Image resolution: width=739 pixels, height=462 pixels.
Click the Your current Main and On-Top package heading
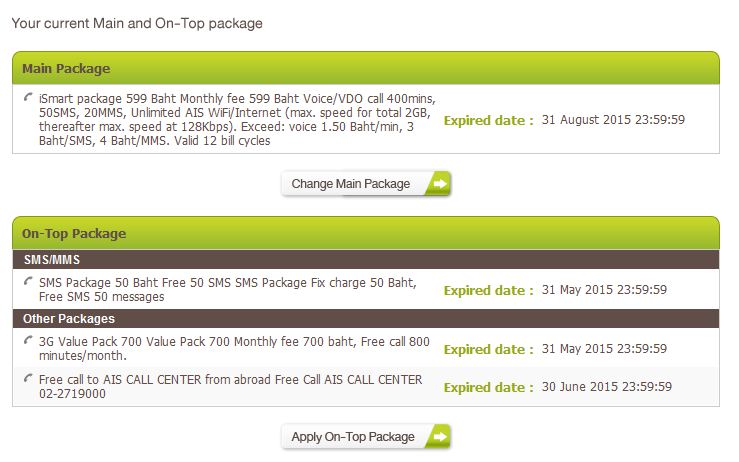pos(138,22)
